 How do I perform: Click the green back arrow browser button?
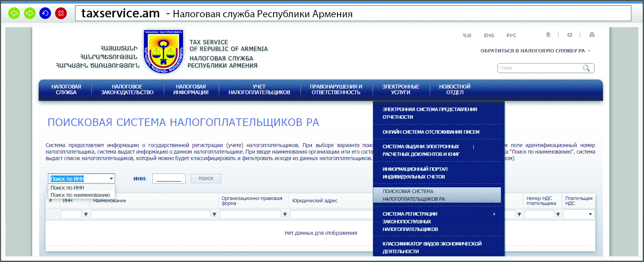click(x=14, y=13)
